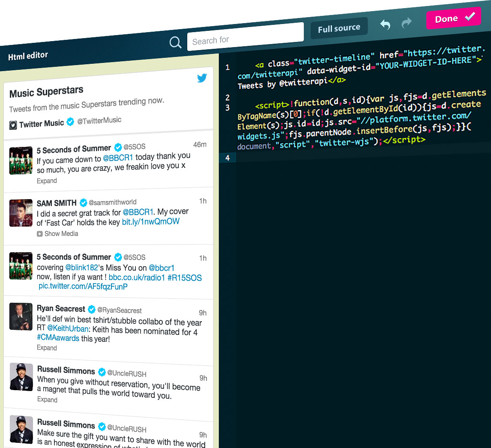Click Ryan Seacrest profile photo
Viewport: 491px width, 448px height.
click(x=21, y=317)
